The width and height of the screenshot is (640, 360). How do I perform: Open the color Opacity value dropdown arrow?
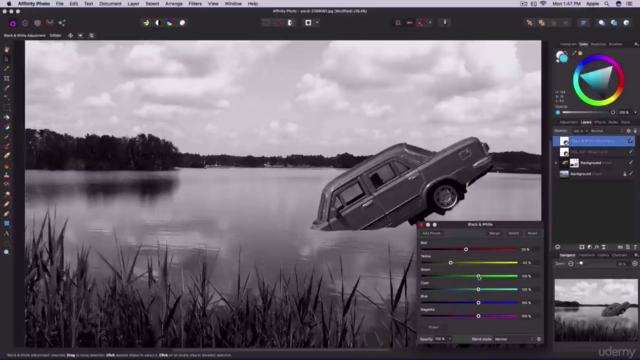point(635,112)
